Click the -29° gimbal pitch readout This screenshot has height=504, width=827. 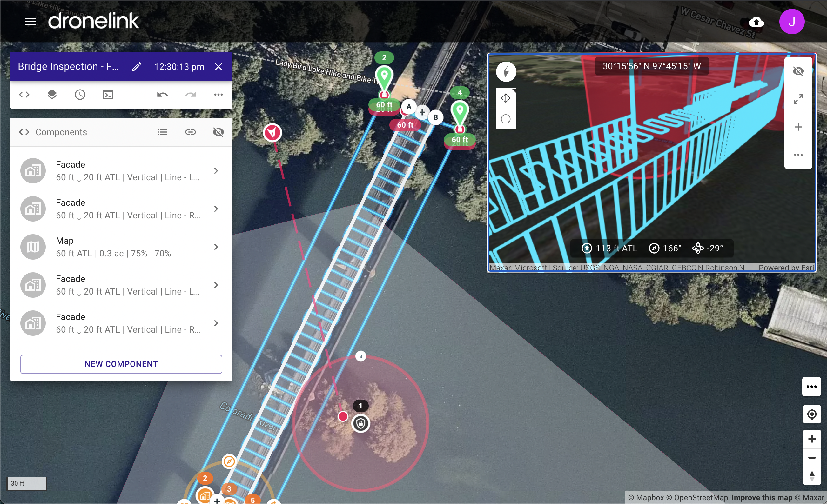coord(708,249)
